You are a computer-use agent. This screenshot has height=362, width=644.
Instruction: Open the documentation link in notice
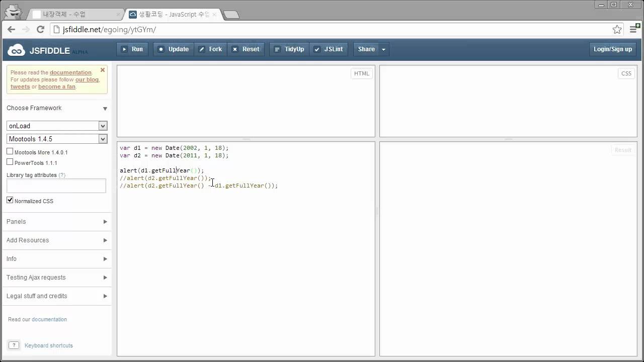70,72
